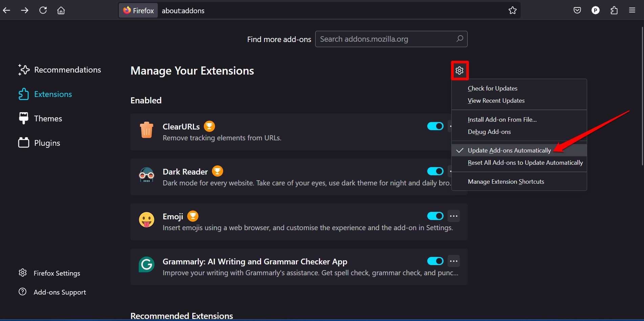Open the Extensions puzzle toolbar icon

click(614, 11)
